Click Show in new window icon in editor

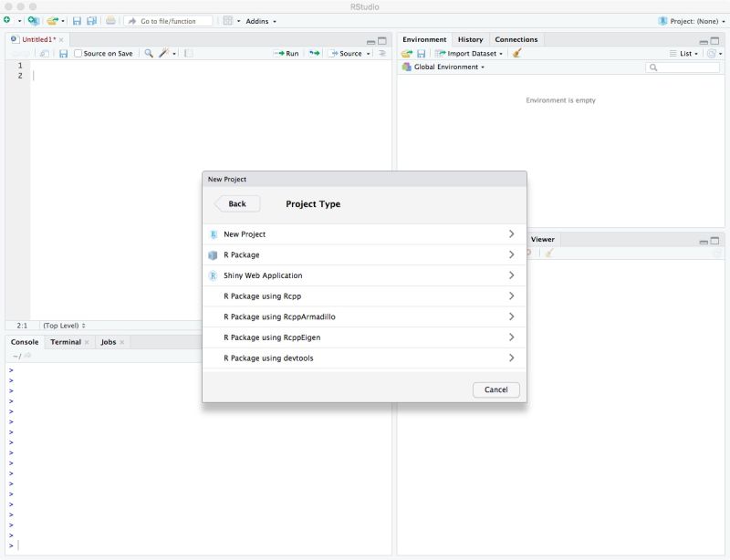(x=44, y=54)
